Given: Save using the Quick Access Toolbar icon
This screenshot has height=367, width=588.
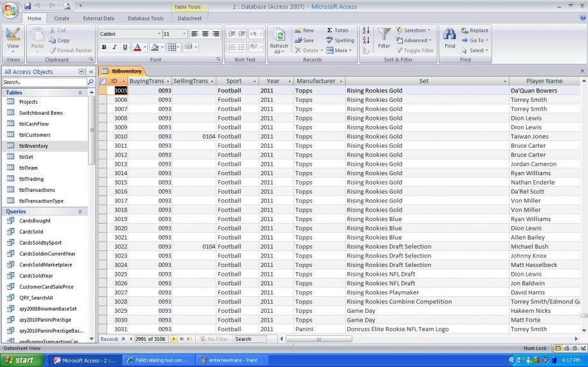Looking at the screenshot, I should (27, 6).
